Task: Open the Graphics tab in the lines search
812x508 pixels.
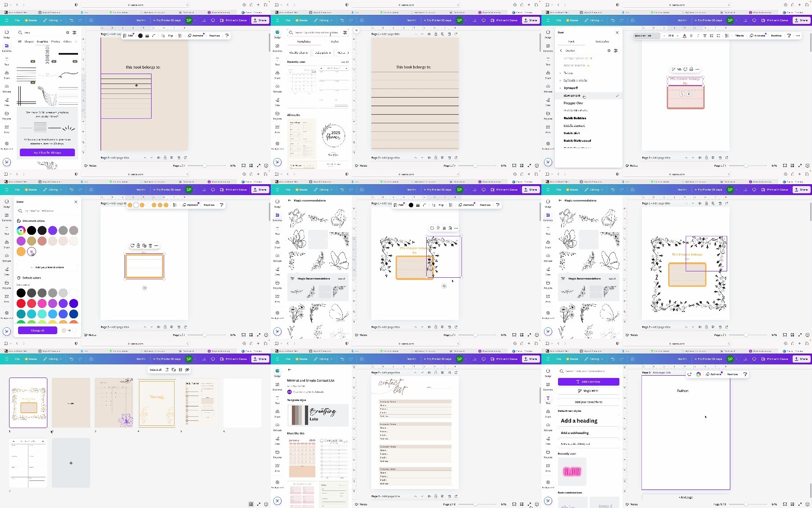Action: tap(42, 42)
